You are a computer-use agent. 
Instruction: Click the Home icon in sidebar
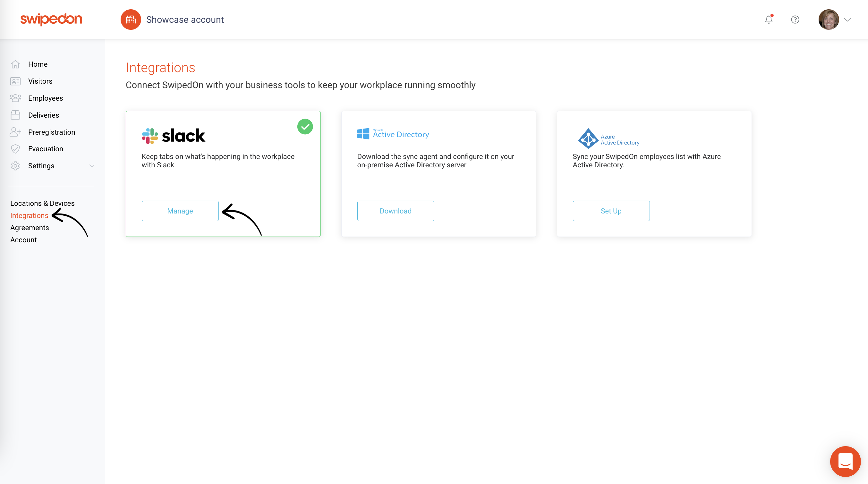(15, 64)
